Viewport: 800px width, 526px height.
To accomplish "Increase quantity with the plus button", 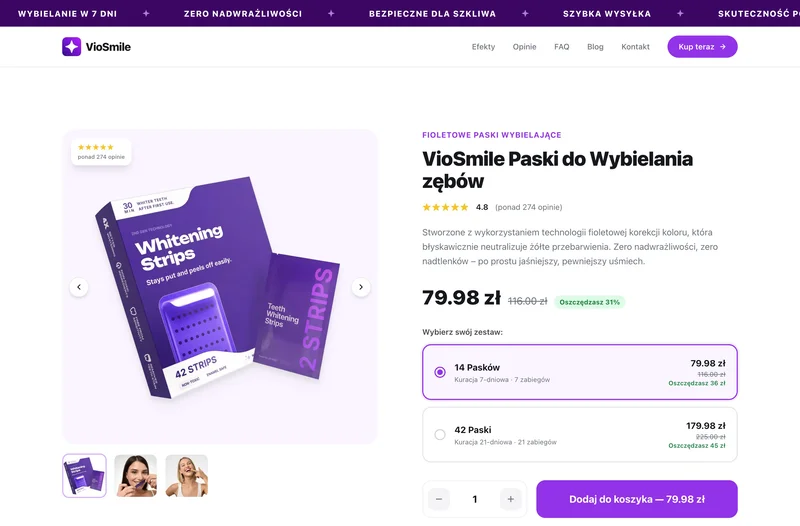I will [x=511, y=499].
